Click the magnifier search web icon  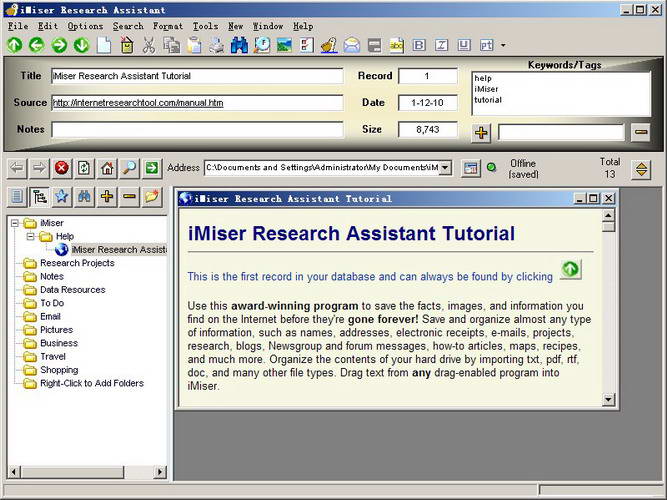point(129,168)
